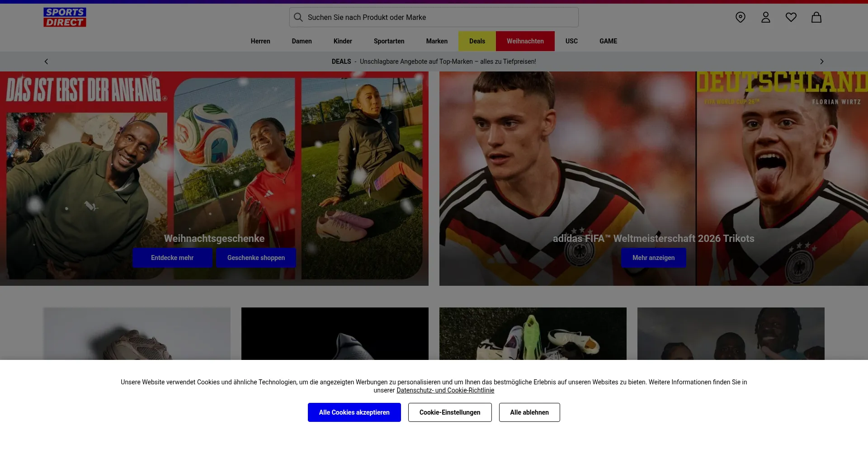The height and width of the screenshot is (449, 868).
Task: Expand the Kinder navigation category
Action: point(343,41)
